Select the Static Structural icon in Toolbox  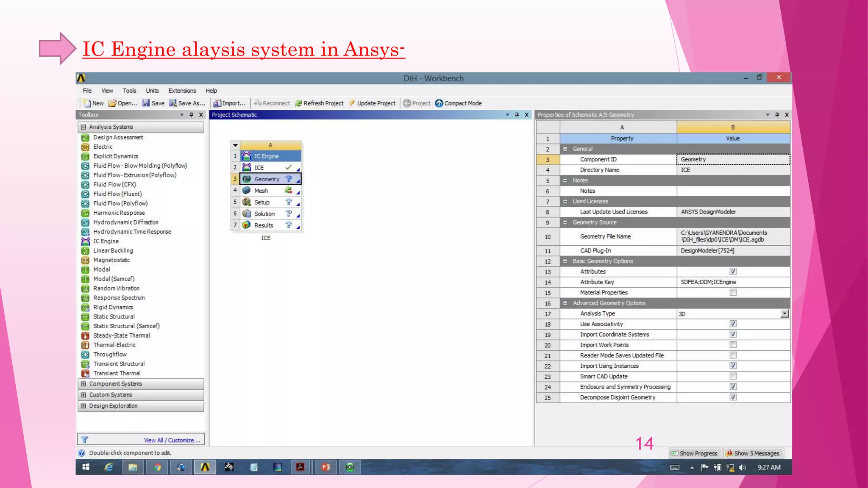(85, 316)
